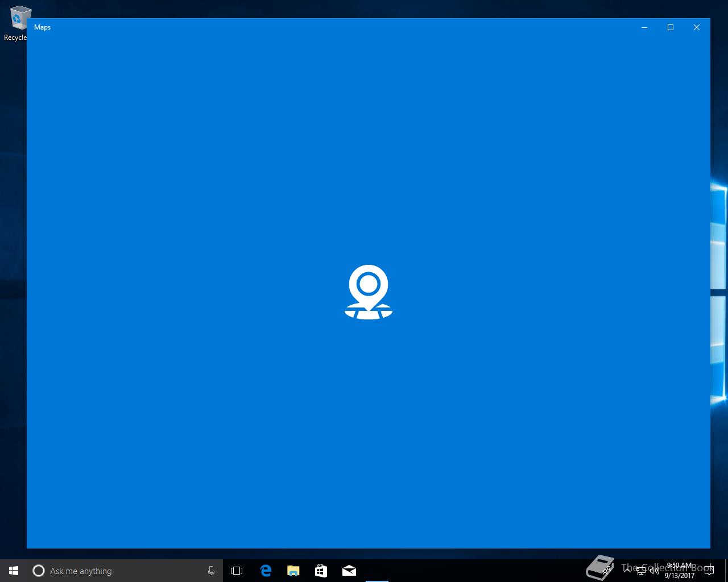Minimize the Maps window
Viewport: 728px width, 582px height.
click(x=644, y=27)
